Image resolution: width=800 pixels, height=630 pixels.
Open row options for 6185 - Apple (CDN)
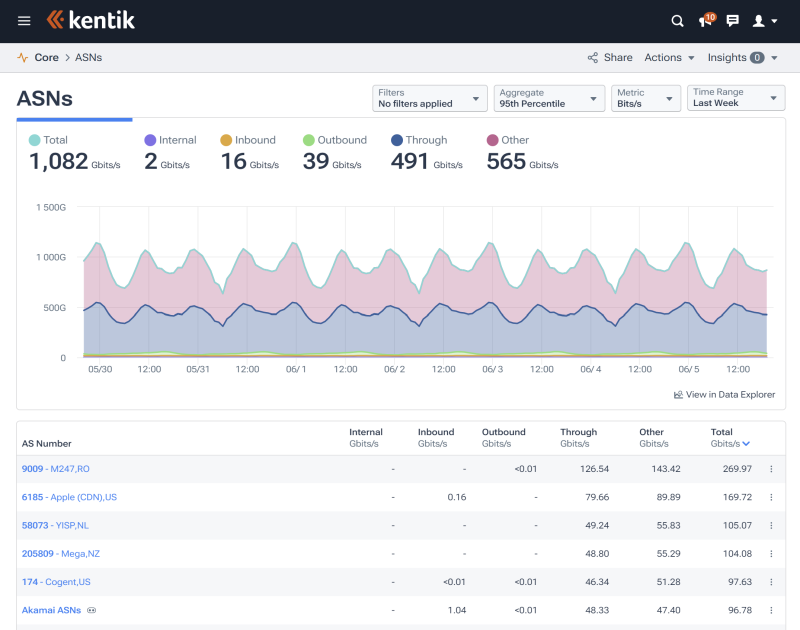point(771,497)
